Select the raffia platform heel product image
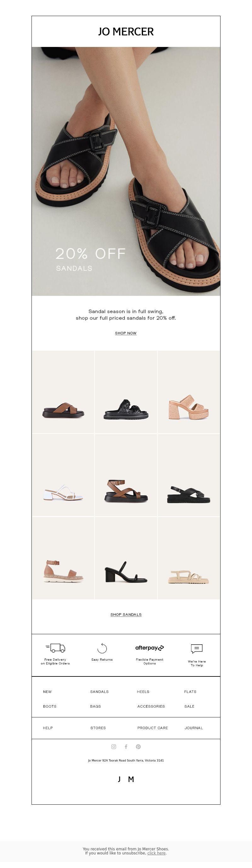The height and width of the screenshot is (868, 252). tap(189, 392)
